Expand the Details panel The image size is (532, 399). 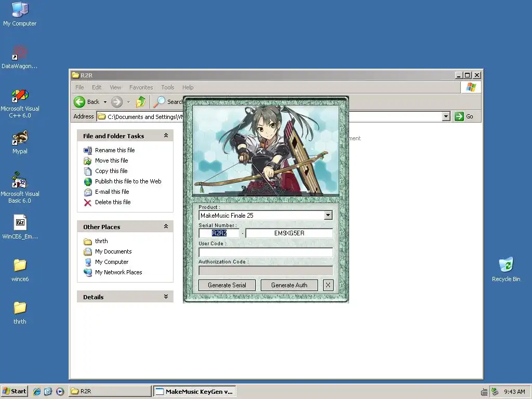166,297
